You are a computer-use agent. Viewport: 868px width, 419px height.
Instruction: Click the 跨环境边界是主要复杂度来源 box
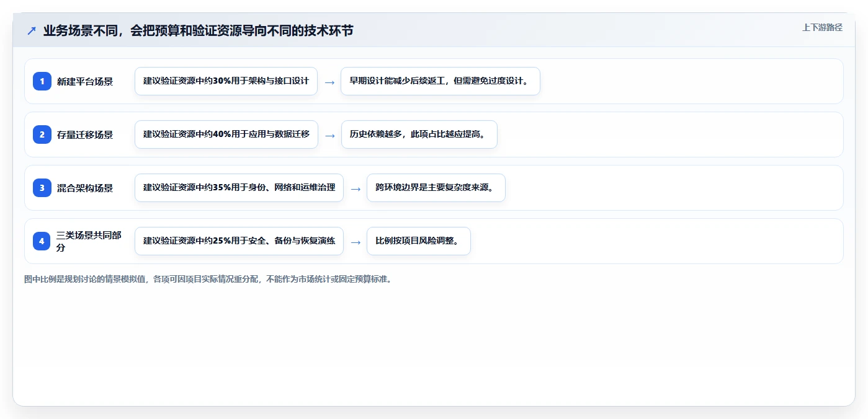[x=436, y=188]
